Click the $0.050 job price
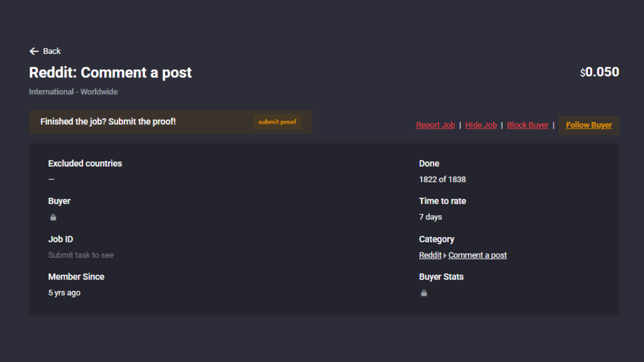644x362 pixels. point(599,72)
